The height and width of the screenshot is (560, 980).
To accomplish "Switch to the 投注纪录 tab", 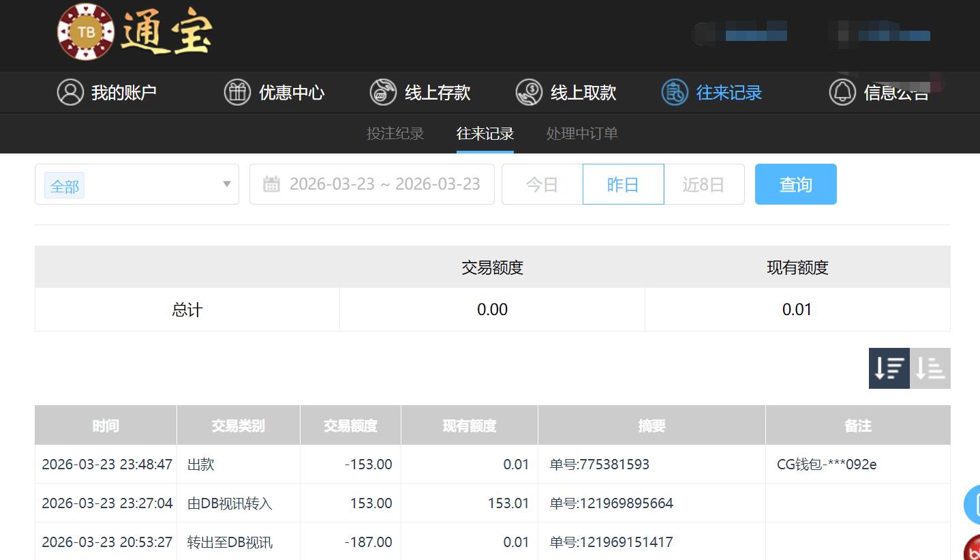I will point(395,134).
